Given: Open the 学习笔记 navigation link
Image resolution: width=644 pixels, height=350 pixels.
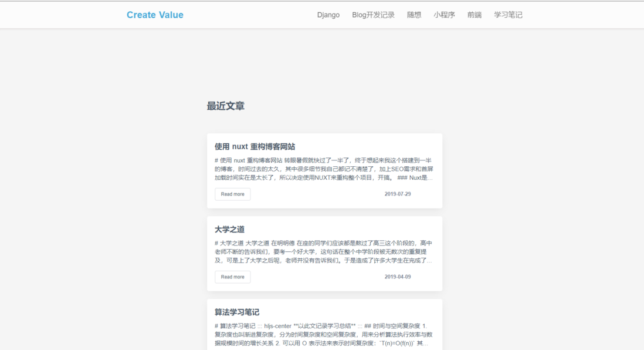Looking at the screenshot, I should [x=508, y=15].
